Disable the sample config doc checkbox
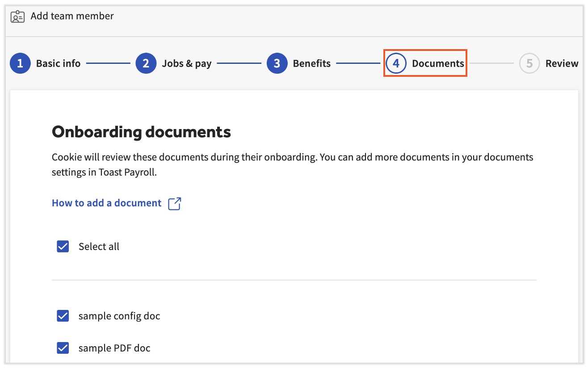This screenshot has width=588, height=368. click(63, 316)
